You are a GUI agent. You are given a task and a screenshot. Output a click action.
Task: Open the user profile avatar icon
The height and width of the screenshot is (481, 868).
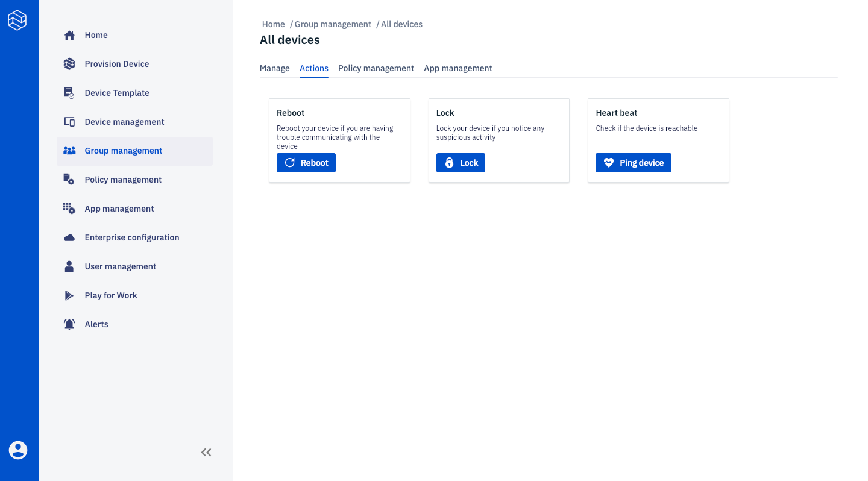click(18, 450)
